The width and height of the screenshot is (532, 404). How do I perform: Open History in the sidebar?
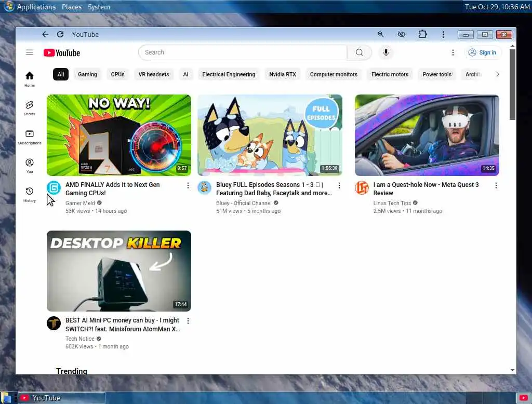tap(30, 194)
